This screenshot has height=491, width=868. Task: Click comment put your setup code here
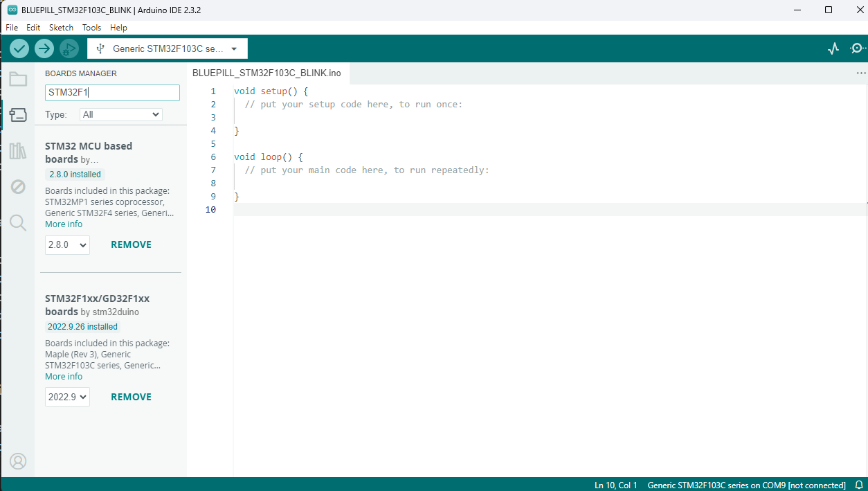(354, 104)
